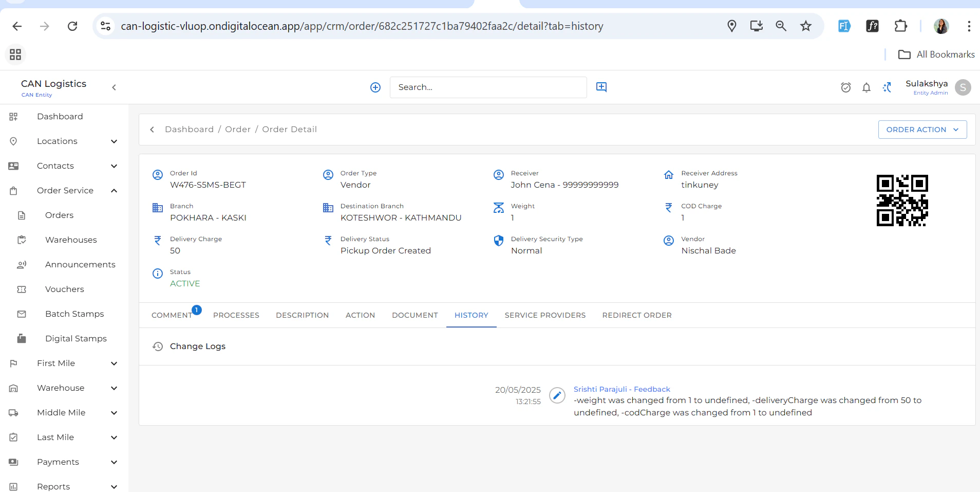The height and width of the screenshot is (492, 980).
Task: Switch to the PROCESSES tab
Action: [236, 315]
